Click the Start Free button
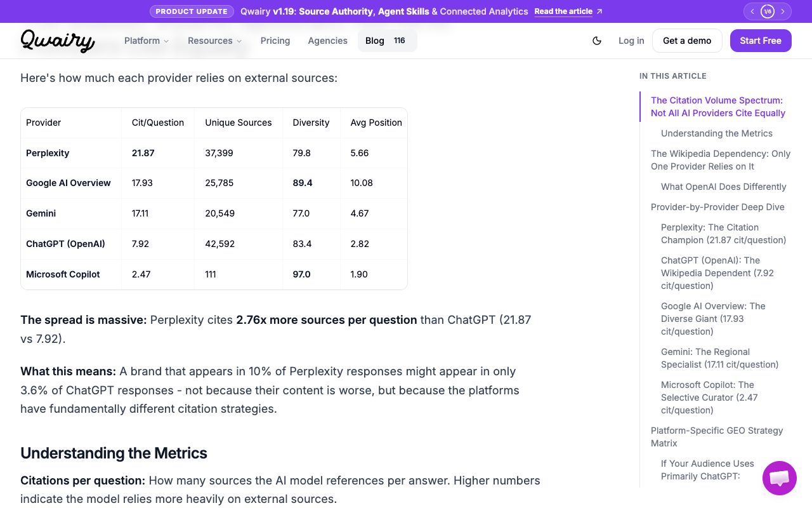This screenshot has height=508, width=812. tap(761, 41)
